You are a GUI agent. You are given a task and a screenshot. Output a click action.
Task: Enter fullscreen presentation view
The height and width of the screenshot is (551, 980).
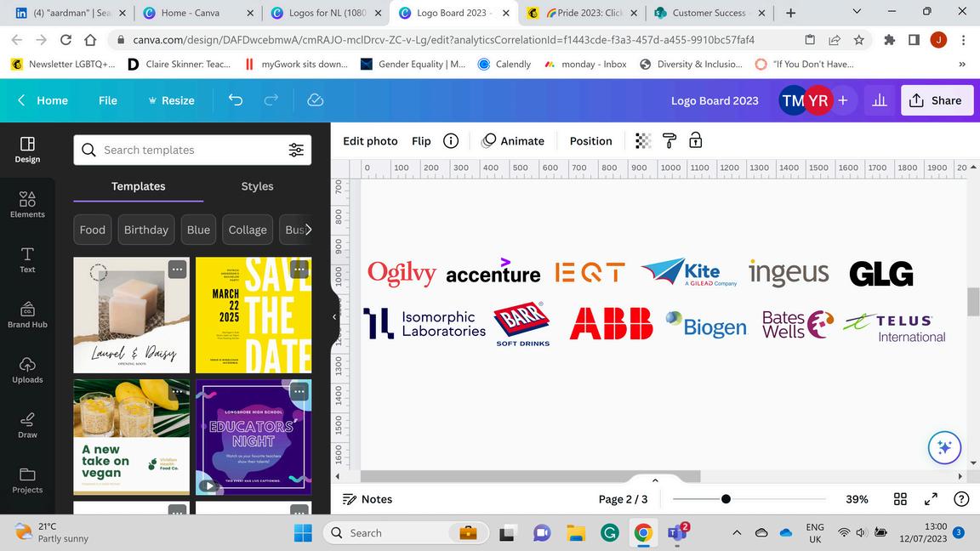(x=931, y=499)
